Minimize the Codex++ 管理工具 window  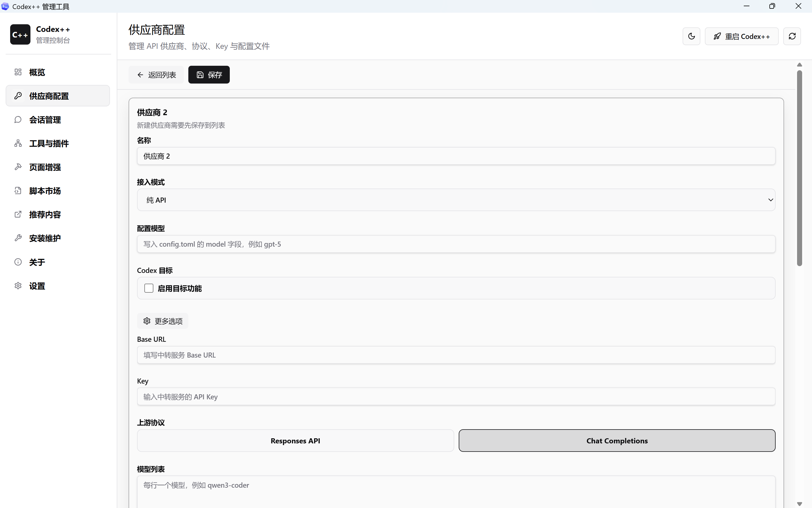point(747,6)
